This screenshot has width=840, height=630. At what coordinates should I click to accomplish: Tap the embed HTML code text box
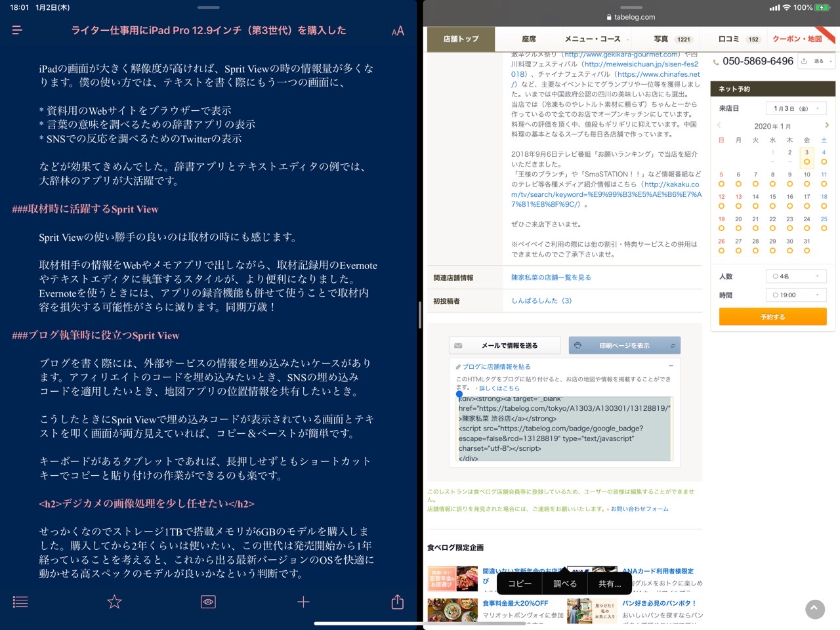pos(564,429)
